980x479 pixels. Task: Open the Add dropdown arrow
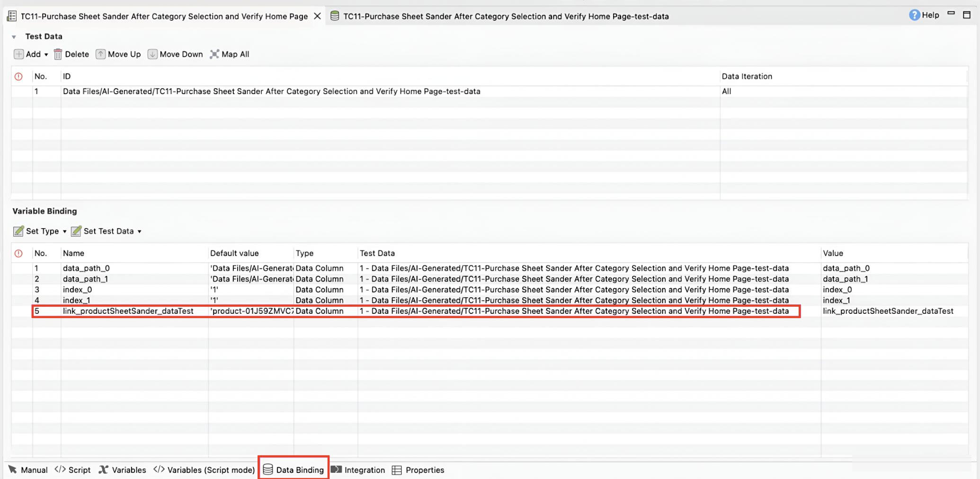[x=46, y=55]
